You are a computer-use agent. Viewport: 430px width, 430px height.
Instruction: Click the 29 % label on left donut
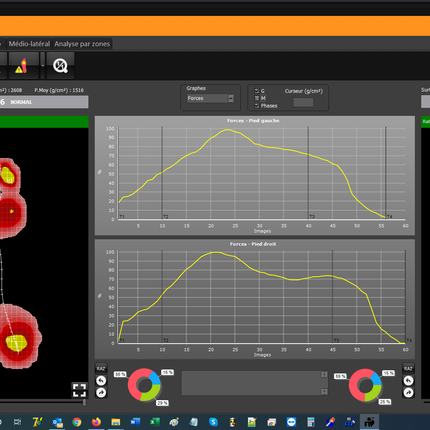pos(162,403)
